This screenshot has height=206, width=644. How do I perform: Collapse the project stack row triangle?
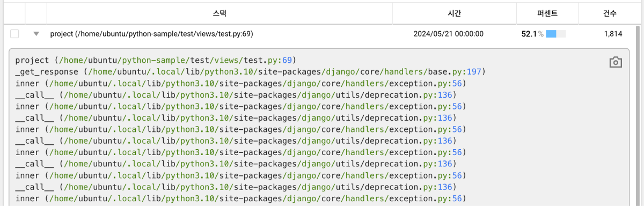click(36, 34)
